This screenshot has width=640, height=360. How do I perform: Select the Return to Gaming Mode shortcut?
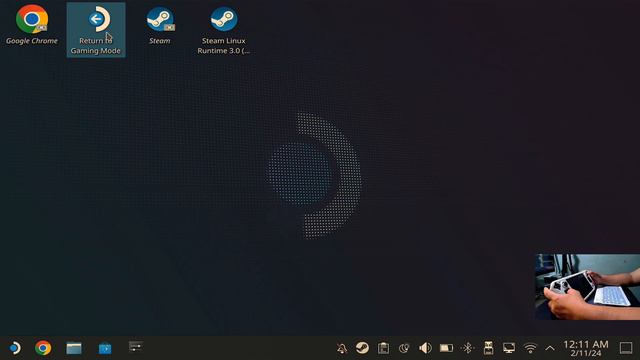coord(96,30)
